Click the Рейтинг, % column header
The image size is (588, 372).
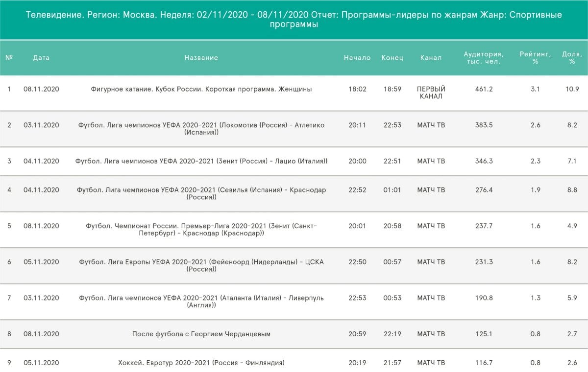[536, 58]
